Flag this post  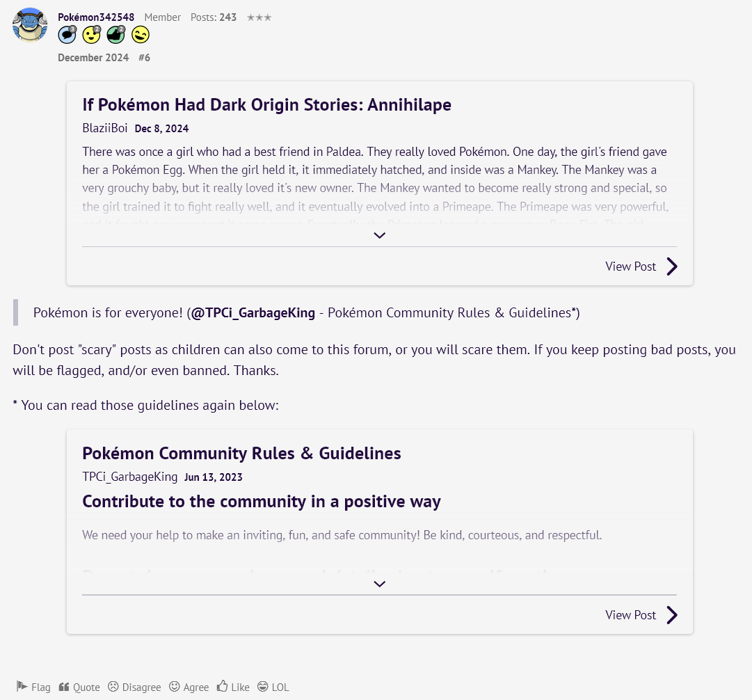point(33,687)
